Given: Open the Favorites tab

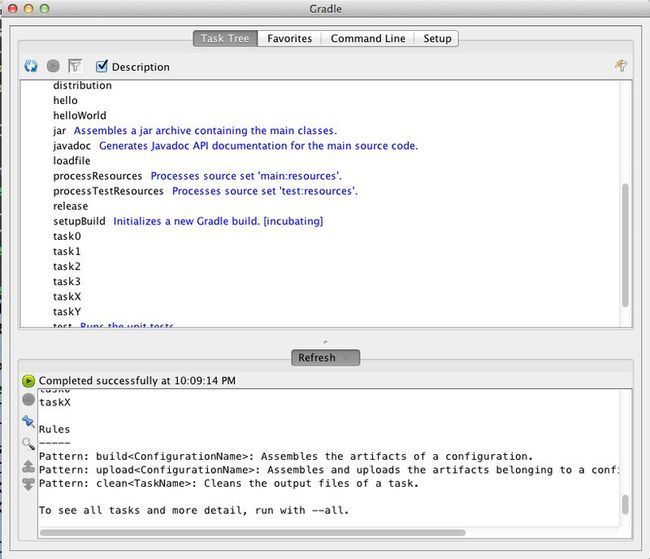Looking at the screenshot, I should (289, 39).
